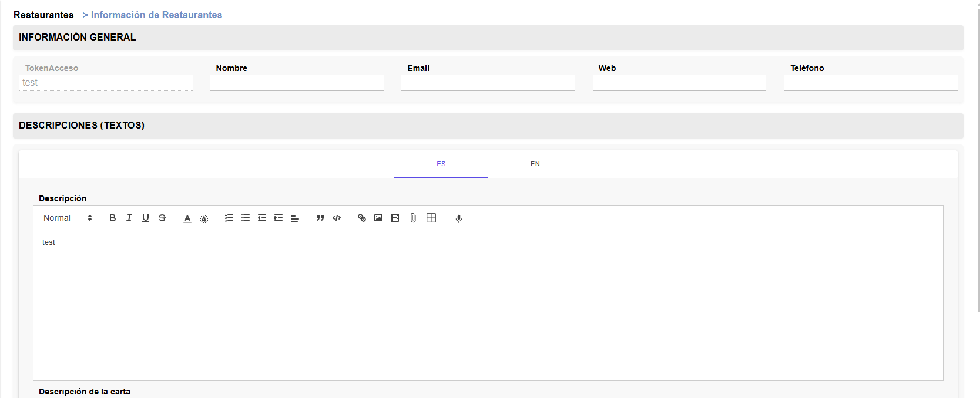
Task: Insert a numbered list
Action: pos(229,218)
